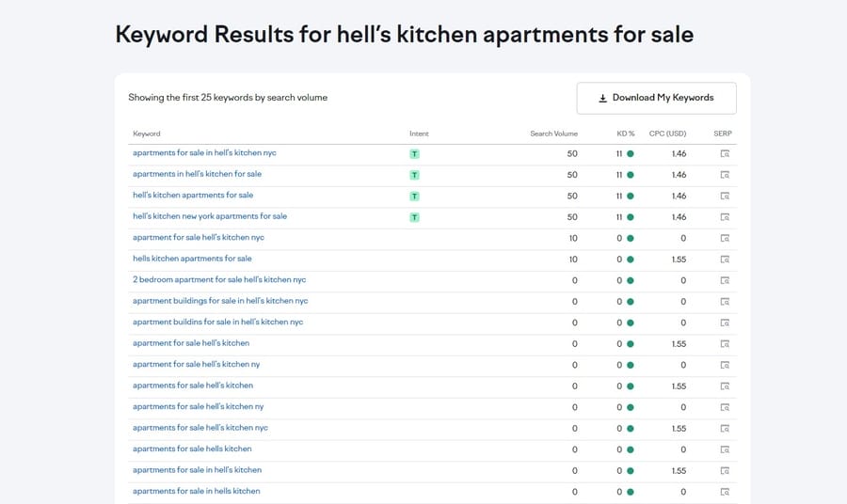Screen dimensions: 847x504
Task: Click green KD dot for 'apartments in hell's kitchen for sale'
Action: coord(631,175)
